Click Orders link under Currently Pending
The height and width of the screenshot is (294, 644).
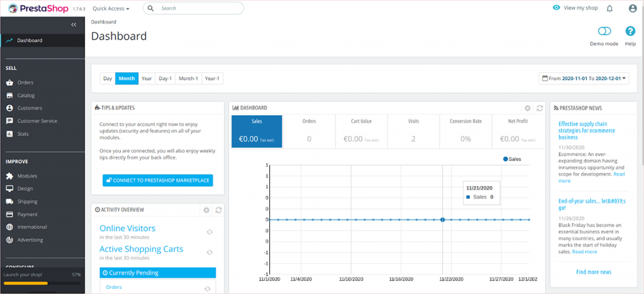(x=114, y=287)
